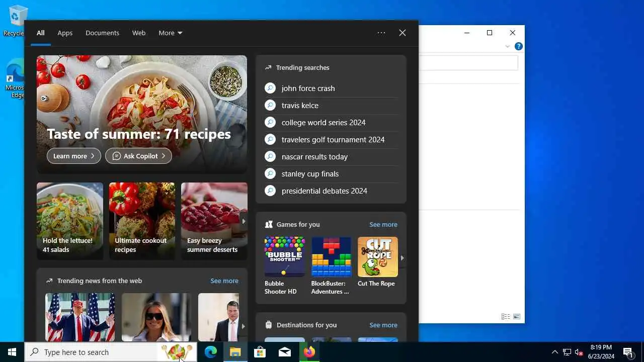Switch to the Documents tab
This screenshot has height=362, width=644.
tap(102, 33)
